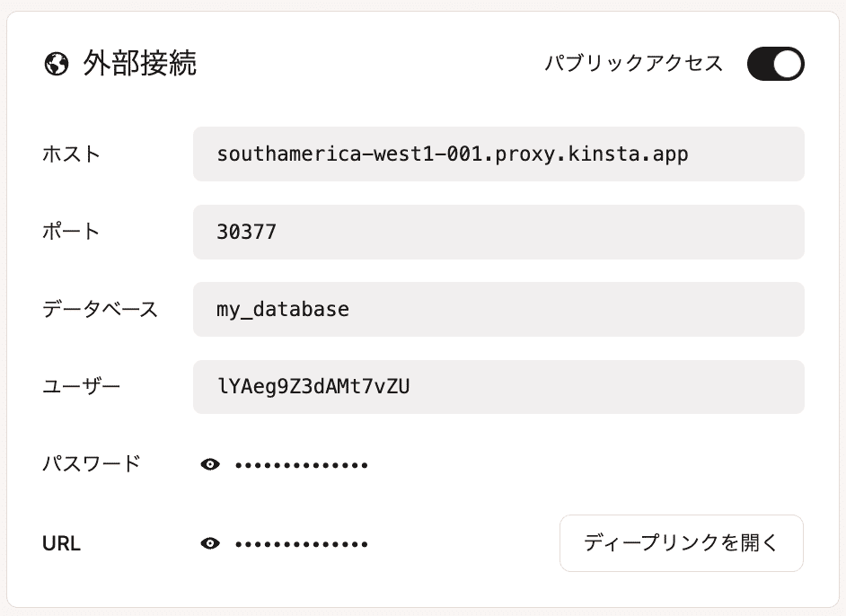846x616 pixels.
Task: Toggle the パブリックアクセス switch off
Action: tap(775, 64)
